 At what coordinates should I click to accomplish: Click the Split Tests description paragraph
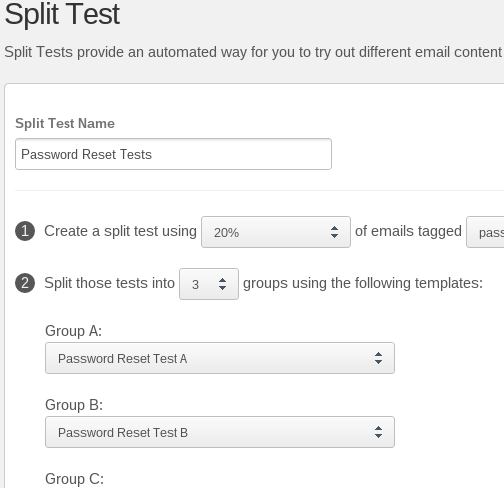click(253, 52)
